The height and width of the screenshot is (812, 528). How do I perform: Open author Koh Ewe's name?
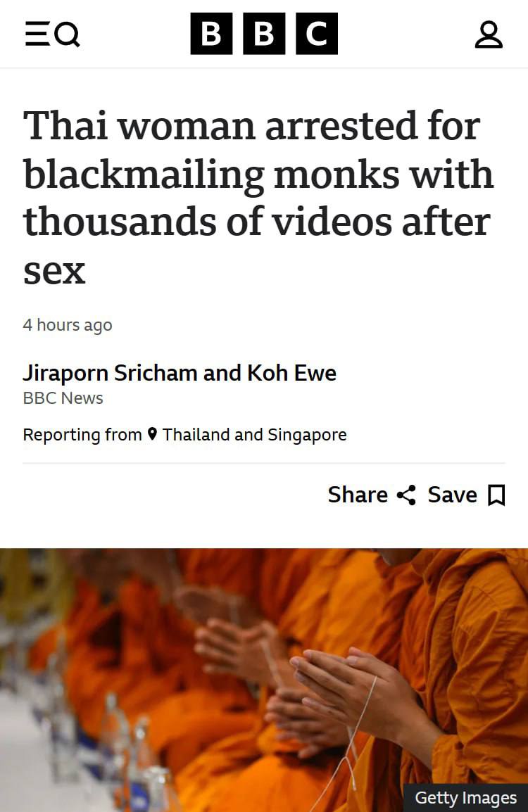point(291,373)
